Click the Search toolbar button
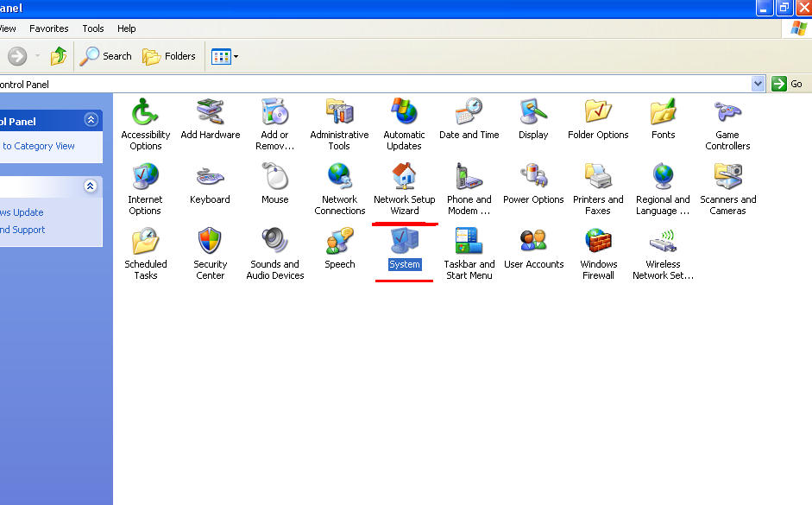 point(105,56)
